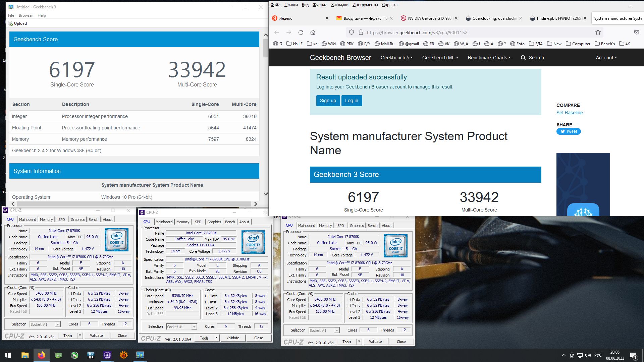Expand Tools dropdown arrow in left CPU-Z

click(80, 336)
